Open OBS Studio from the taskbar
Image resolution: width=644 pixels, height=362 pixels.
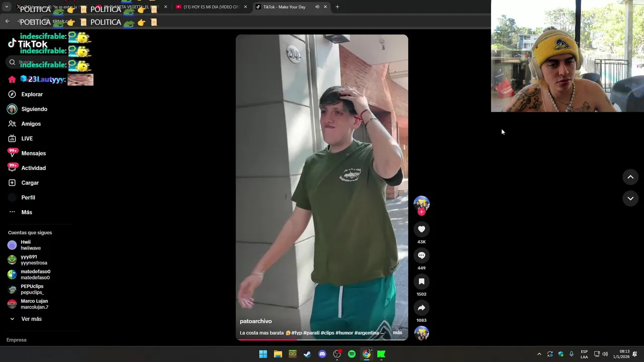(337, 354)
